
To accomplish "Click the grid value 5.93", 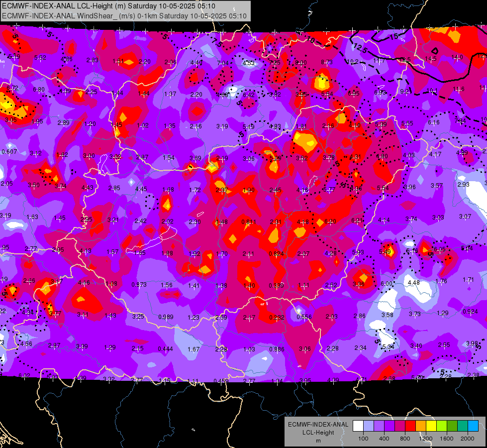I will pyautogui.click(x=358, y=252).
